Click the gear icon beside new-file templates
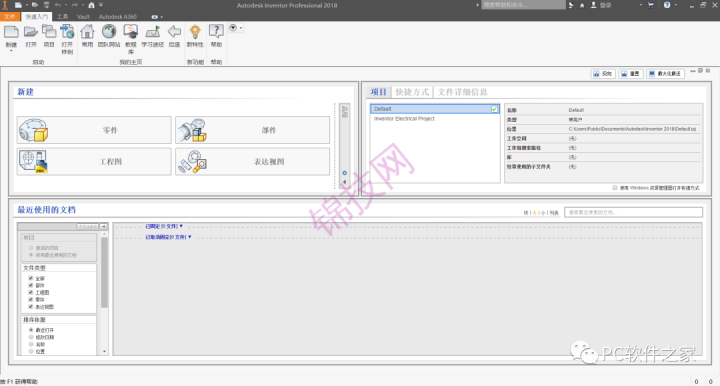The image size is (720, 386). 344,173
